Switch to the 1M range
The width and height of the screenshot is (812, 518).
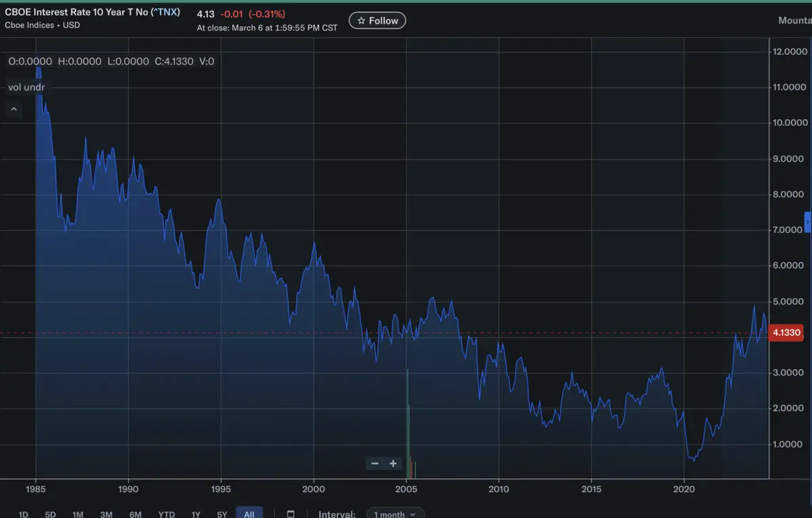(x=78, y=514)
